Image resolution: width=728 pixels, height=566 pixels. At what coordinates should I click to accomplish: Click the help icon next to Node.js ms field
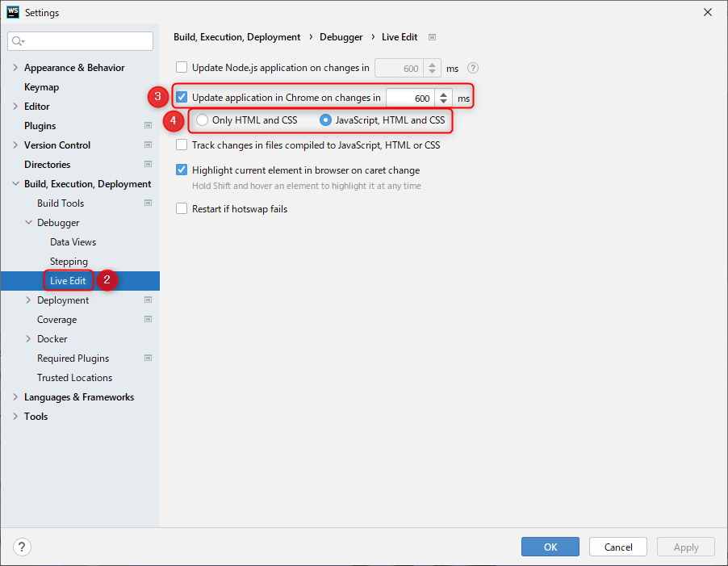pos(473,69)
